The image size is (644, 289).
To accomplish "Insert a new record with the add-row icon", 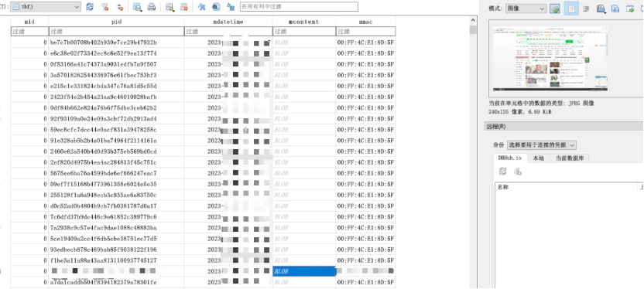I will [170, 6].
